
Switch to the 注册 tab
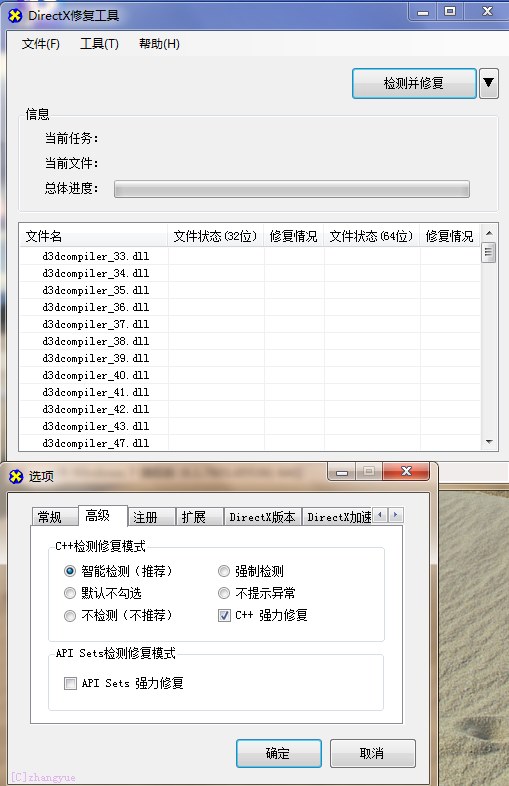point(151,517)
